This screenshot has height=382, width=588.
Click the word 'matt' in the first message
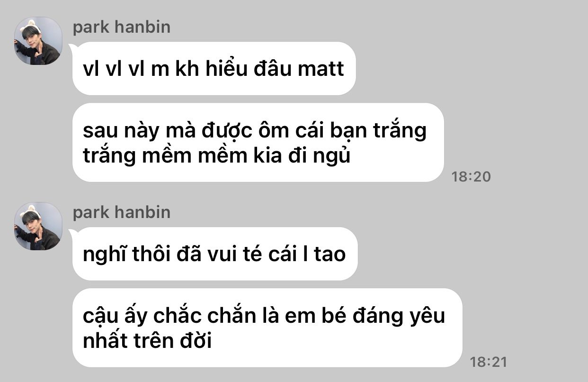[x=321, y=69]
